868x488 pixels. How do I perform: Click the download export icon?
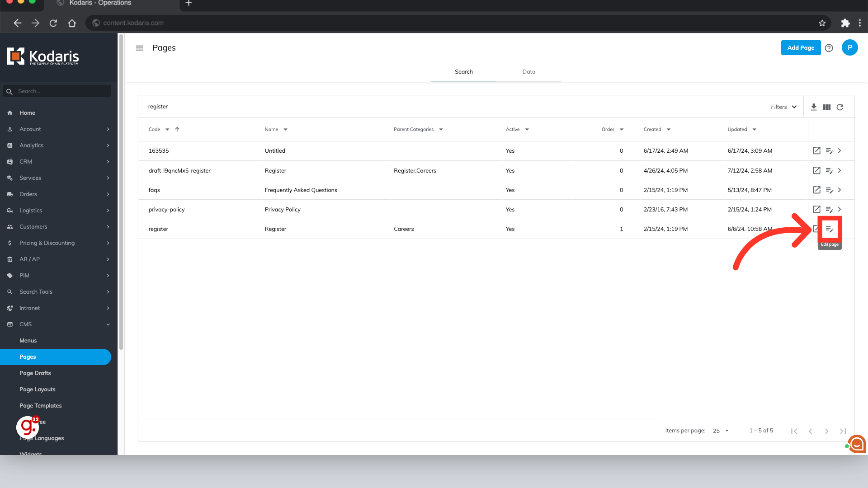point(813,107)
